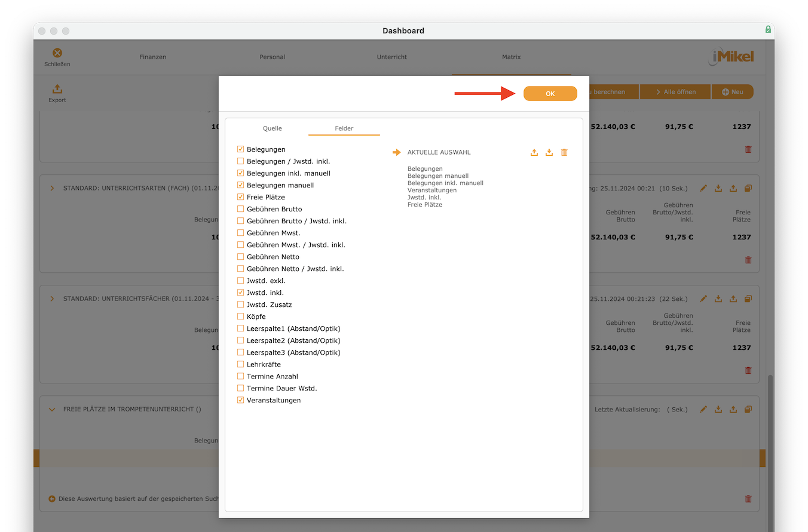Click upload icon on the Unterrichtsfächer row
The height and width of the screenshot is (532, 808).
733,299
